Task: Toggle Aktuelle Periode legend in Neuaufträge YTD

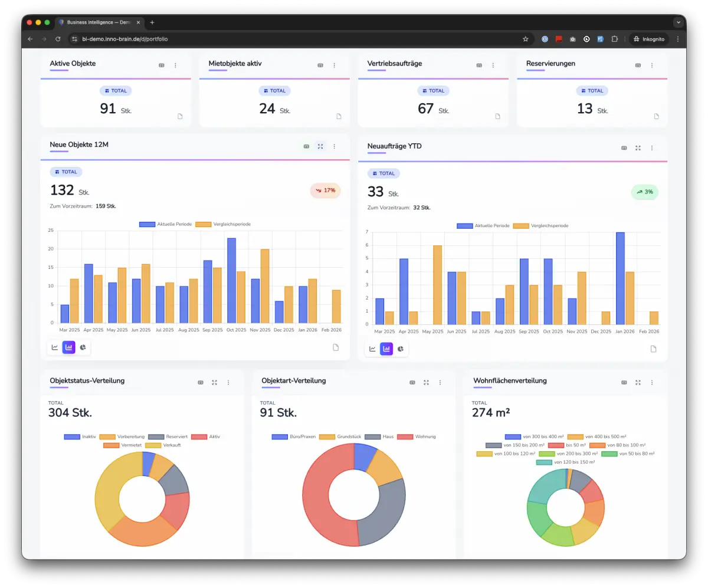Action: point(483,226)
